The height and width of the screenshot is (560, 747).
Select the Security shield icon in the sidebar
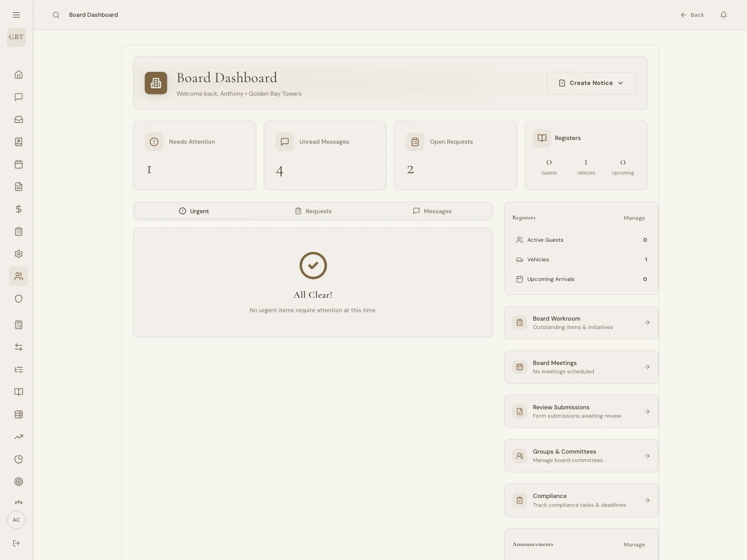pyautogui.click(x=18, y=299)
